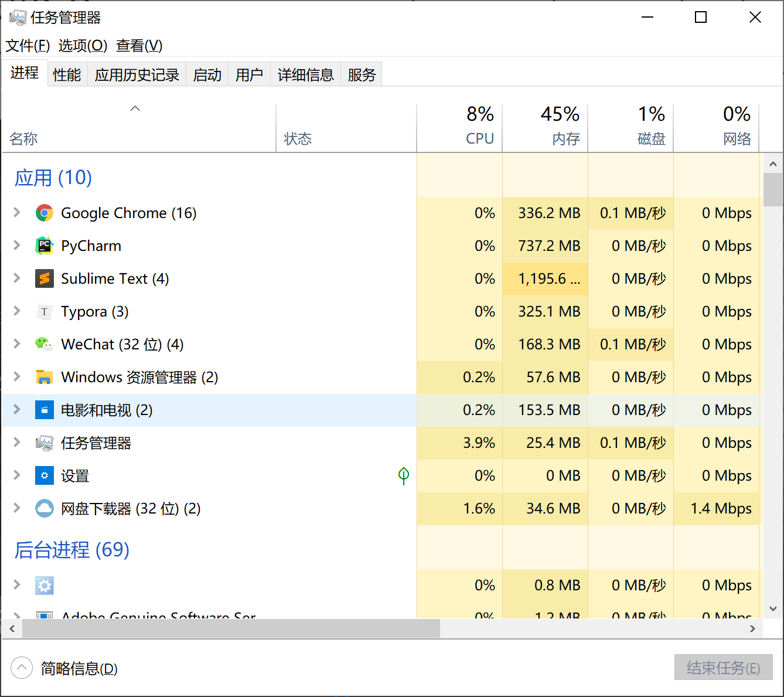The image size is (784, 697).
Task: Click the Typora app icon
Action: pyautogui.click(x=45, y=311)
